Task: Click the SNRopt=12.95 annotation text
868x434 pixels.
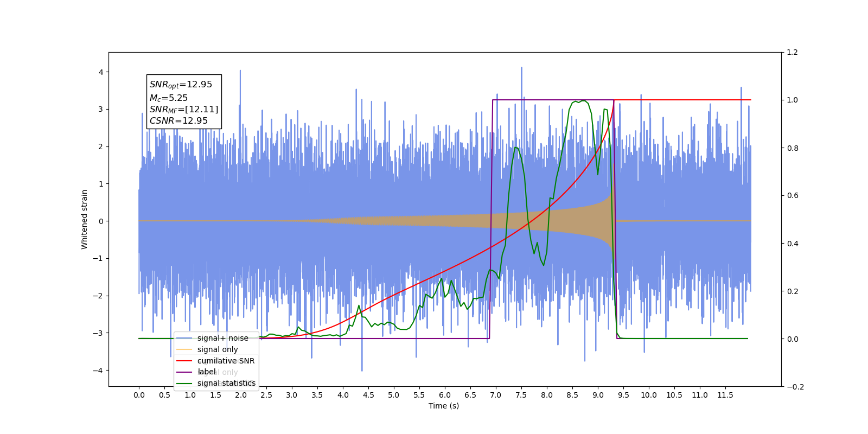Action: click(181, 85)
